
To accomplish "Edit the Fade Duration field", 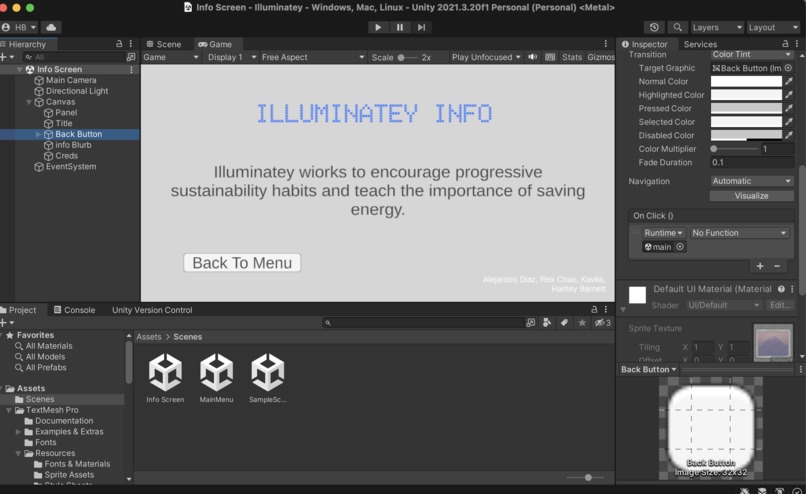I will pyautogui.click(x=752, y=162).
